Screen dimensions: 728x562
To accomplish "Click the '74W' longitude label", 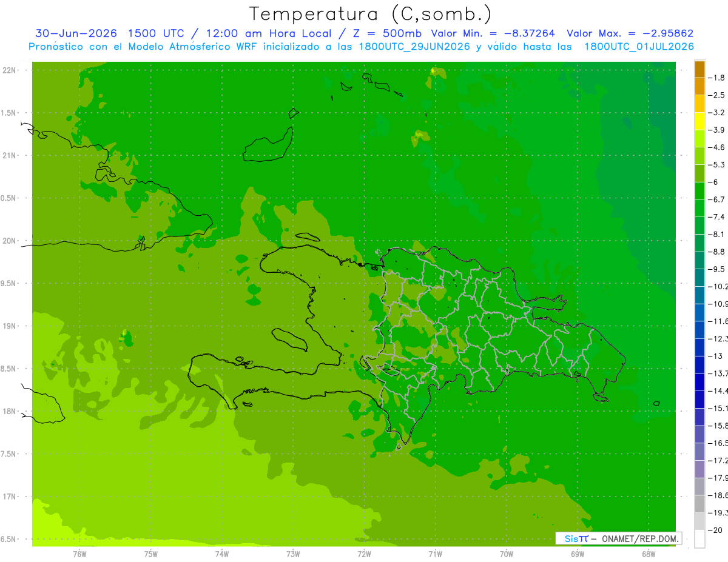I will coord(221,554).
